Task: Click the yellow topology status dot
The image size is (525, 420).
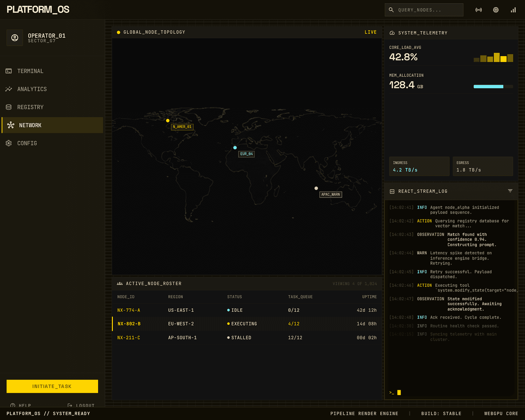Action: pos(118,32)
